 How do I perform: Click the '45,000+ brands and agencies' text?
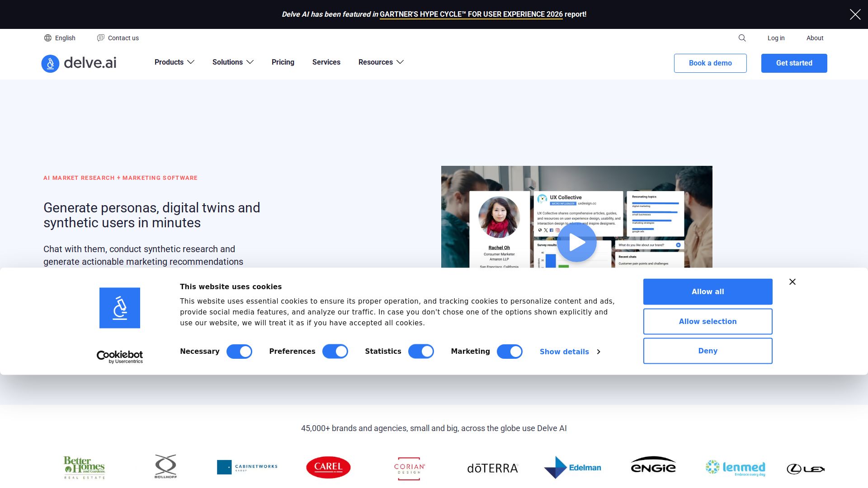tap(434, 428)
